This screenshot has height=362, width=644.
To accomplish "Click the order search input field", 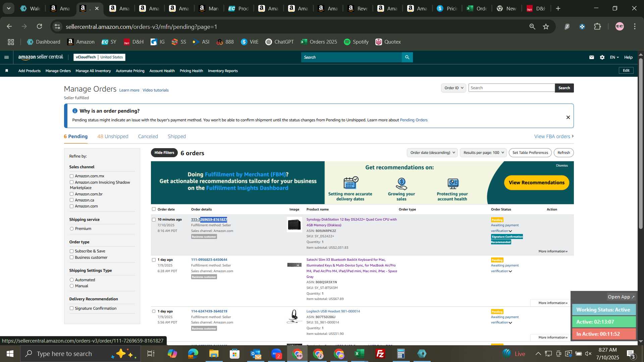I will tap(512, 88).
